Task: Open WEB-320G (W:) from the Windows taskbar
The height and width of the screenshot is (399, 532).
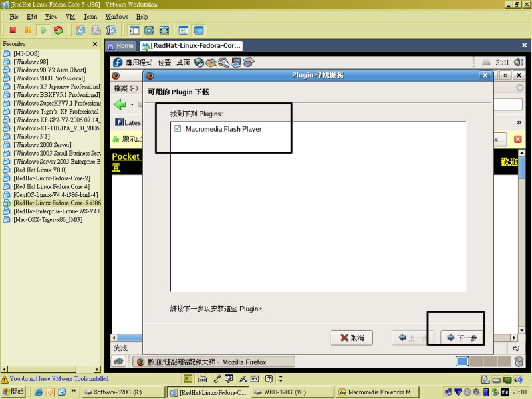Action: 293,392
